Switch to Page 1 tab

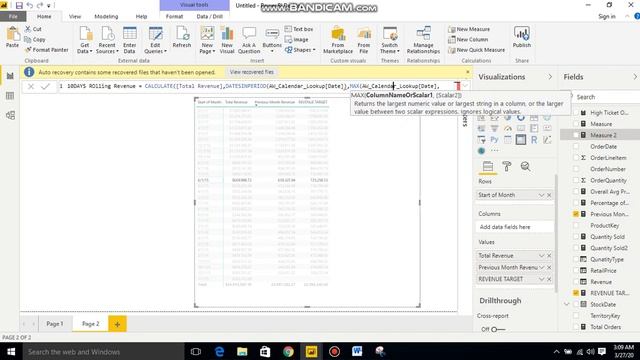tap(55, 324)
